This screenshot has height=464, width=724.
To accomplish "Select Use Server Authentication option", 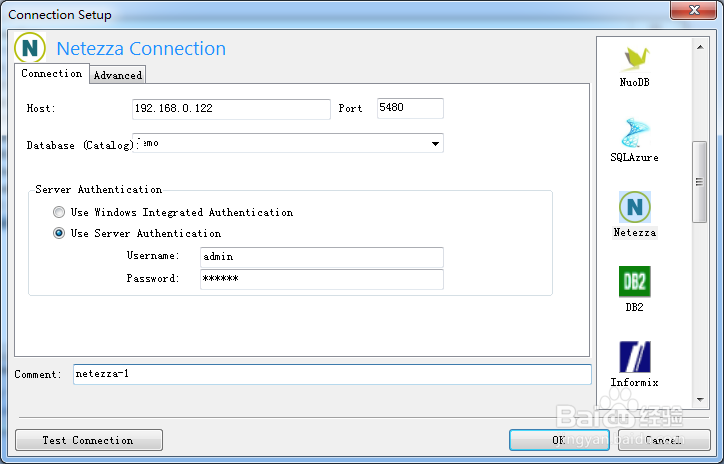I will tap(60, 234).
